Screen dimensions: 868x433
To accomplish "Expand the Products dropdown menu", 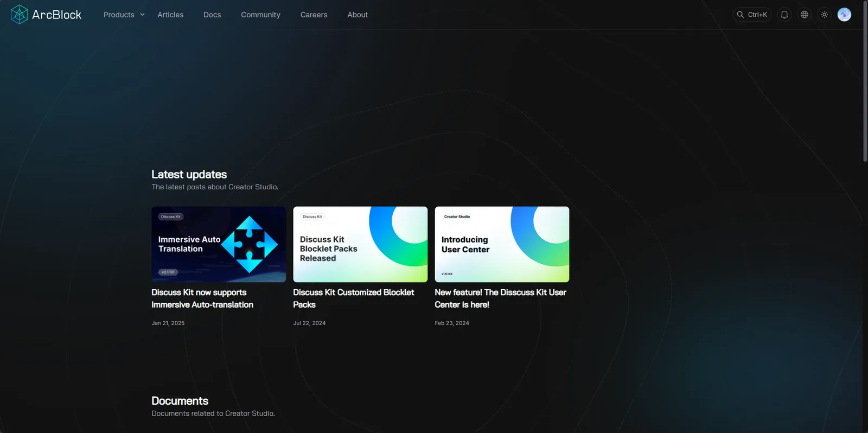I will point(124,15).
